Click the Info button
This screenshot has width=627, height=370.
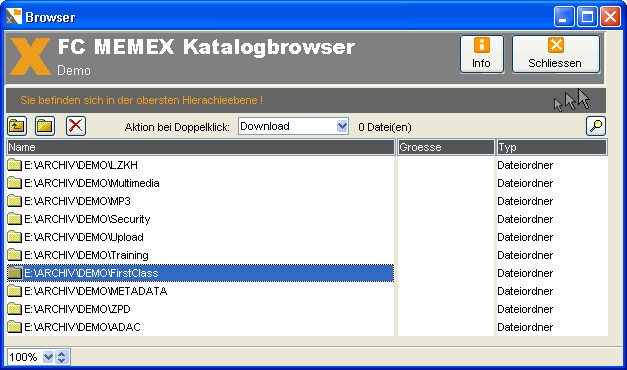pos(481,54)
